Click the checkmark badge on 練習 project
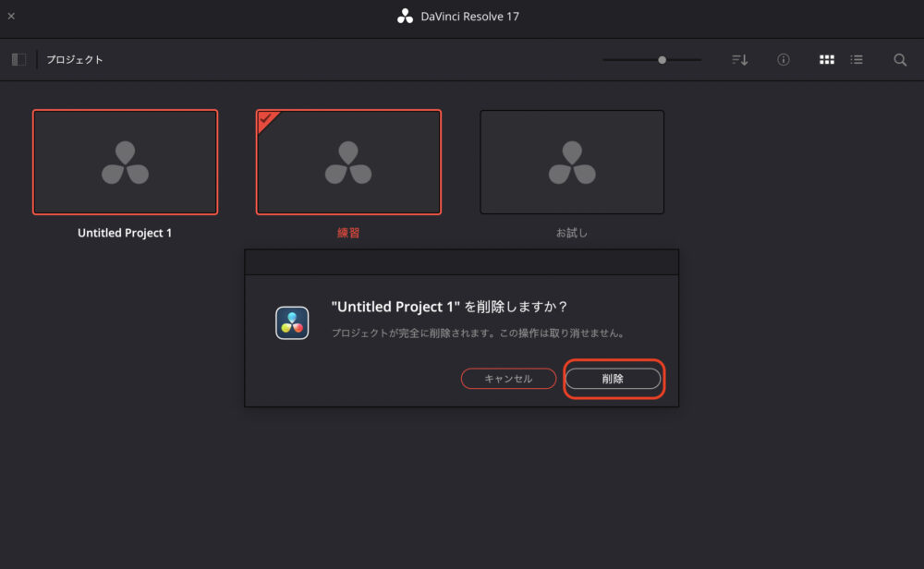This screenshot has width=924, height=569. [266, 119]
